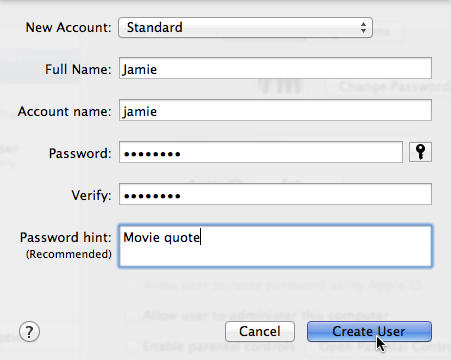Open help with the question mark button
The image size is (451, 360).
click(x=29, y=332)
